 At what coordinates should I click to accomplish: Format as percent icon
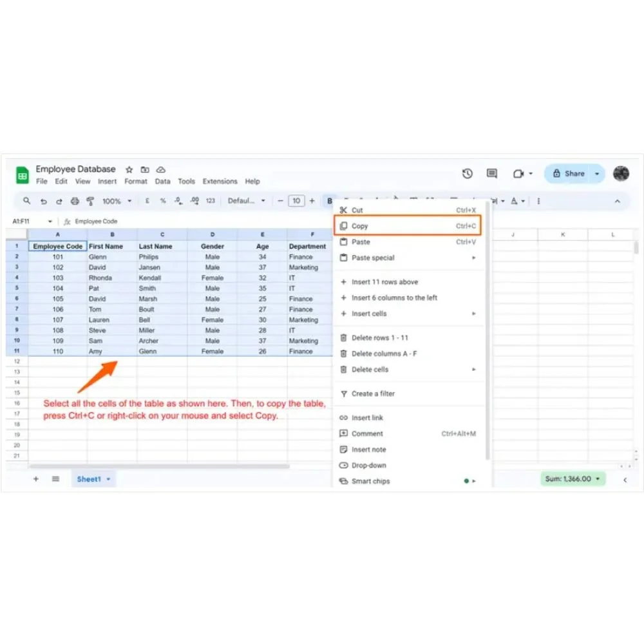(163, 201)
